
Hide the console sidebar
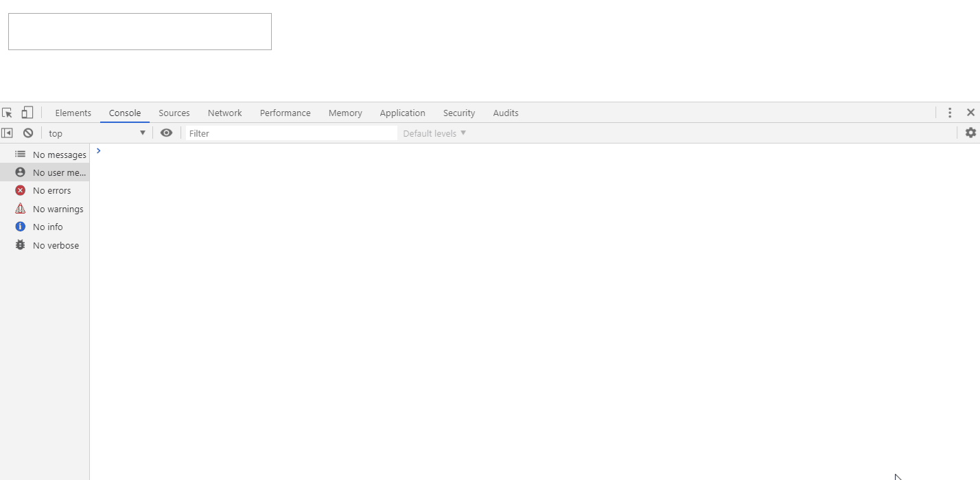coord(7,133)
